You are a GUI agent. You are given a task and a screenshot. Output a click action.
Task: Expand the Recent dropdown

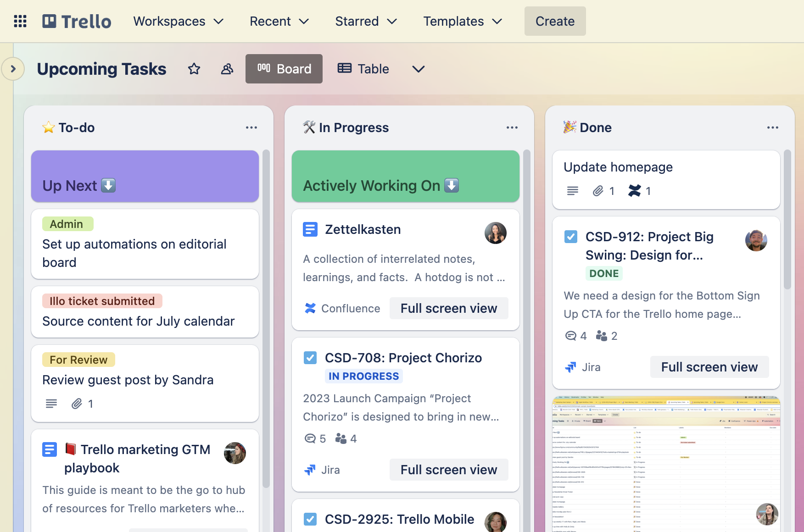(279, 21)
